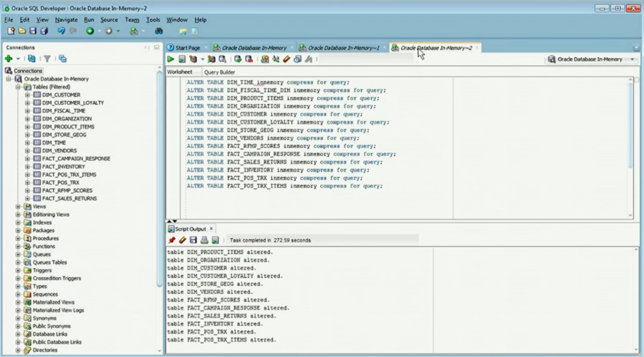
Task: Click the grey Forward navigation button
Action: pos(109,31)
